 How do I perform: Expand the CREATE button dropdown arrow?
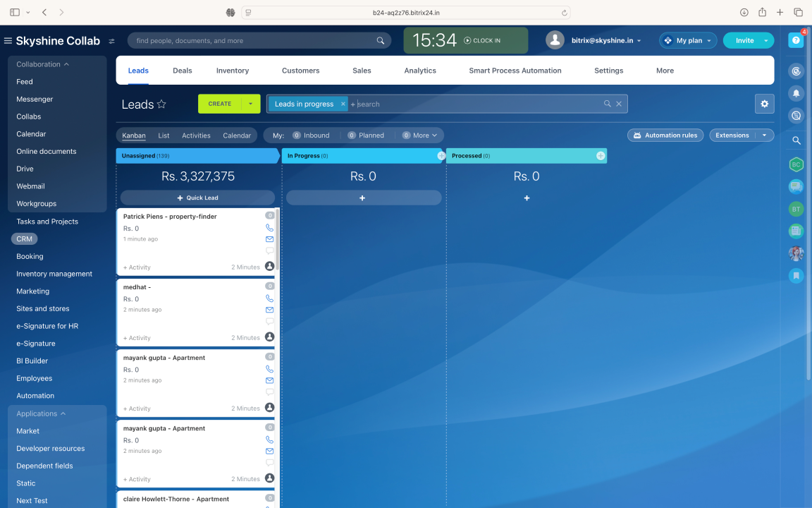click(250, 104)
